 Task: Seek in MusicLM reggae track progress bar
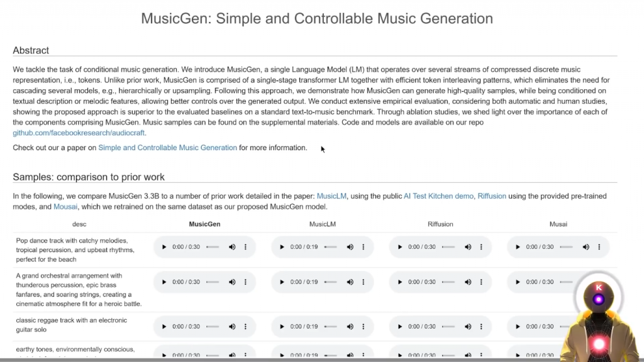tap(330, 327)
